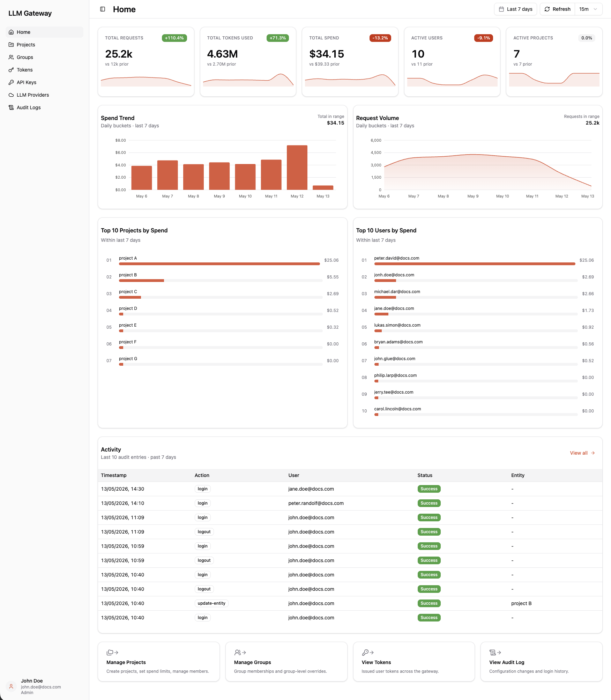Screen dimensions: 611x700
Task: Click View all activity link
Action: 582,453
